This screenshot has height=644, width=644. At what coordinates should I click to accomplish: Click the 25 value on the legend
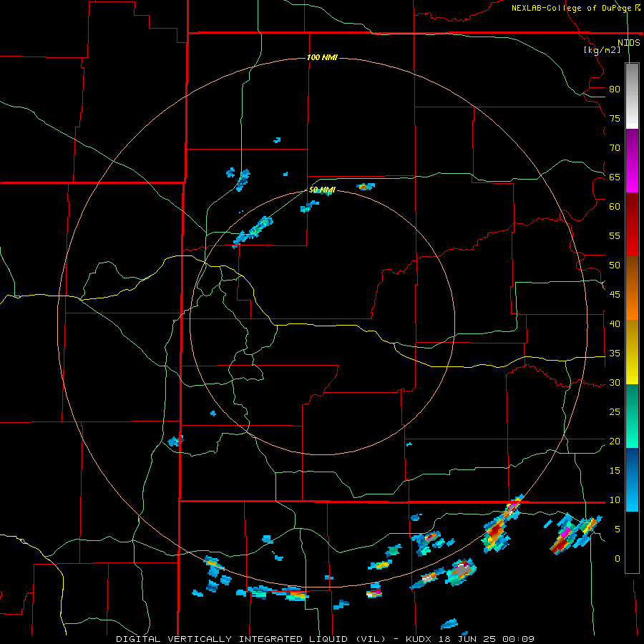(x=615, y=412)
